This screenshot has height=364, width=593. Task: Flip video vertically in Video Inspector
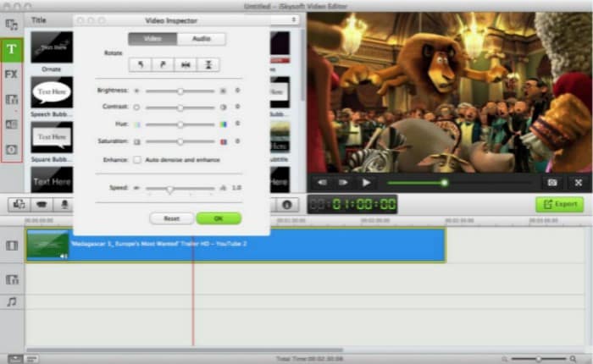208,64
